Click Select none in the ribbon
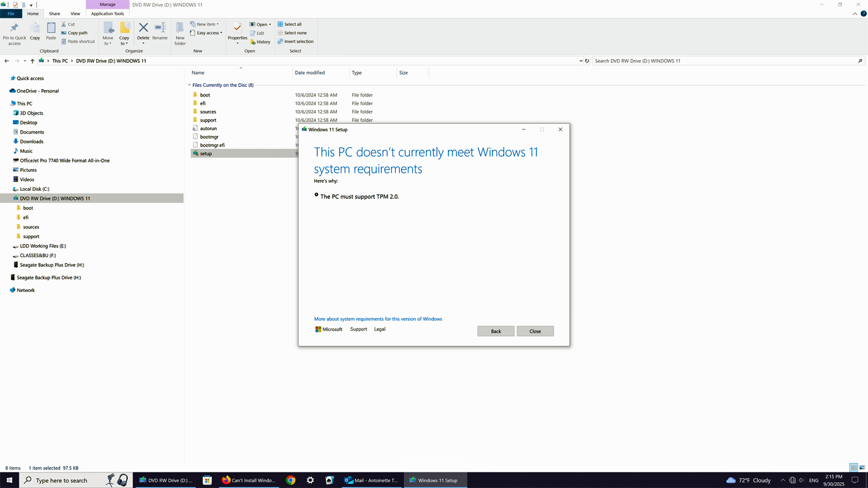The image size is (868, 488). pos(292,33)
